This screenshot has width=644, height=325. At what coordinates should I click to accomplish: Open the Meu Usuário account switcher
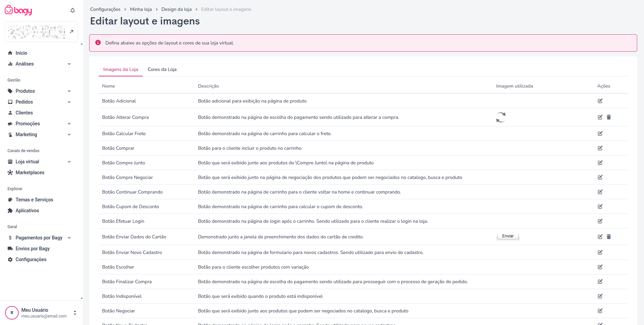click(75, 313)
